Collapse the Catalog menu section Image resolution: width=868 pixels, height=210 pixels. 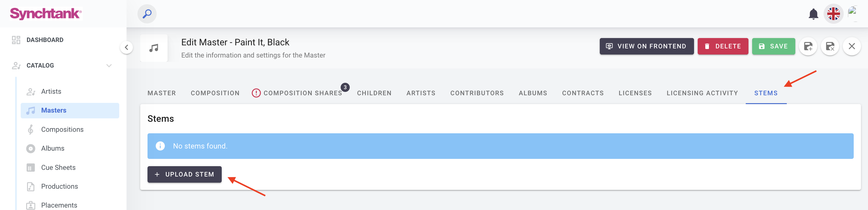pos(109,65)
